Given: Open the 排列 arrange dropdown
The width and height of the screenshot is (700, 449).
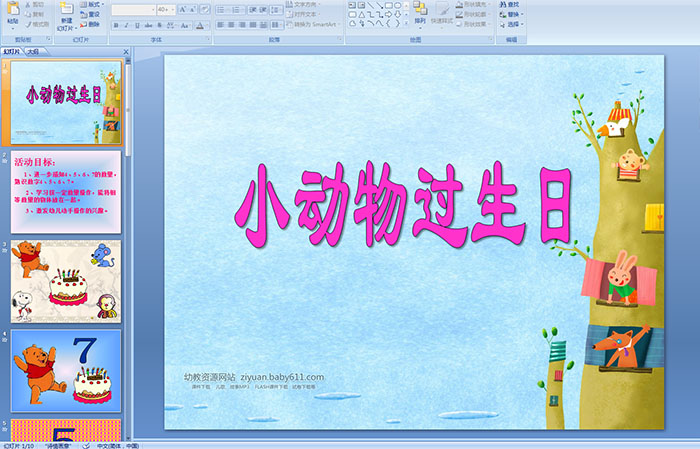Looking at the screenshot, I should (x=420, y=14).
